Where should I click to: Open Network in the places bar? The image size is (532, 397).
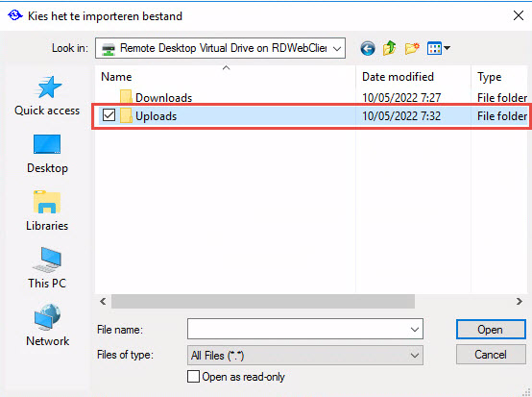(x=47, y=325)
